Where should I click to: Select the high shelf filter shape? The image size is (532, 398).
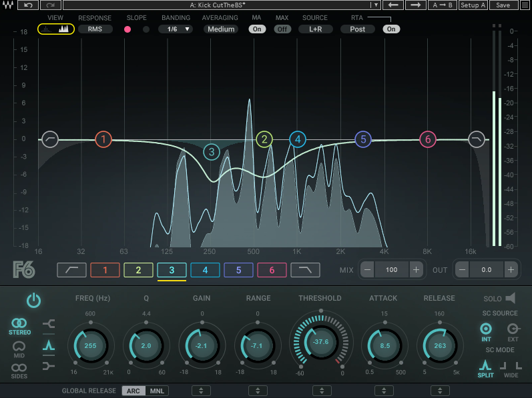coord(49,366)
